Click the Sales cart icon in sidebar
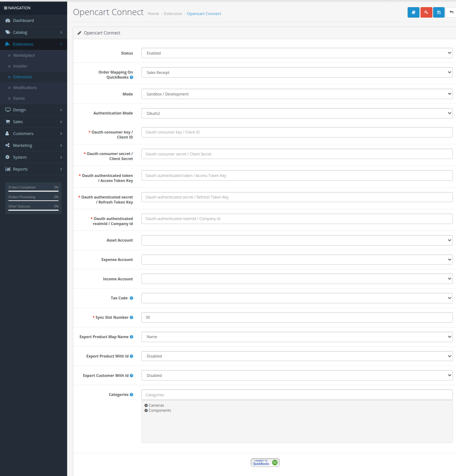The image size is (456, 476). pyautogui.click(x=8, y=122)
